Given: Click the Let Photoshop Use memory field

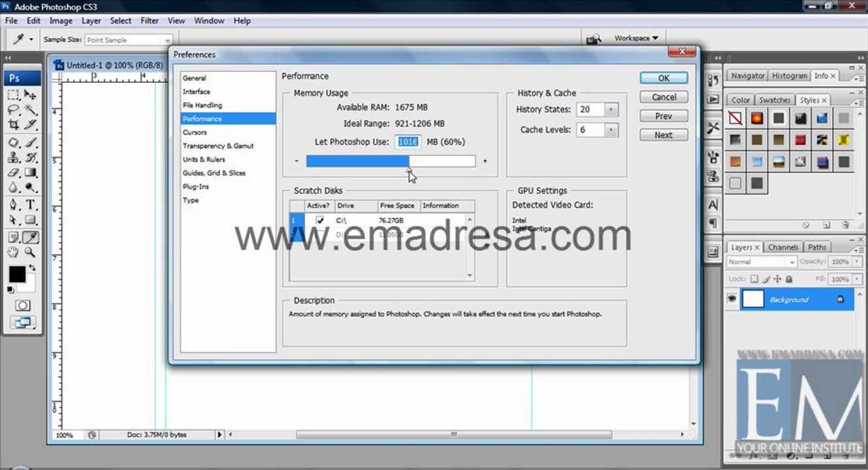Looking at the screenshot, I should 408,142.
